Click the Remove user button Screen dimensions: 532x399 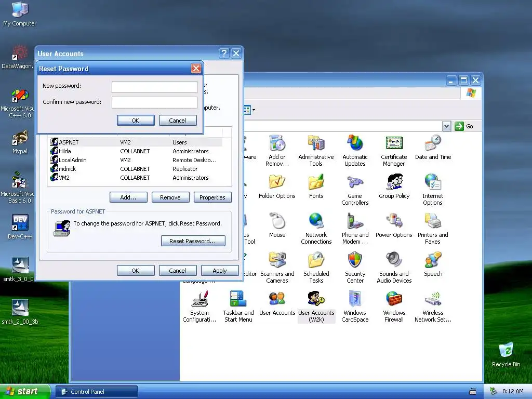click(x=170, y=197)
